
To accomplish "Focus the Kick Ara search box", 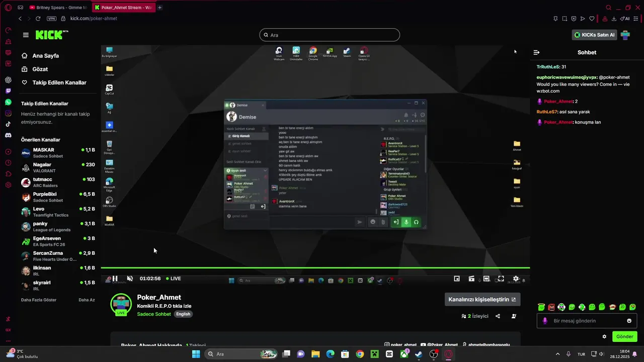I will coord(330,35).
